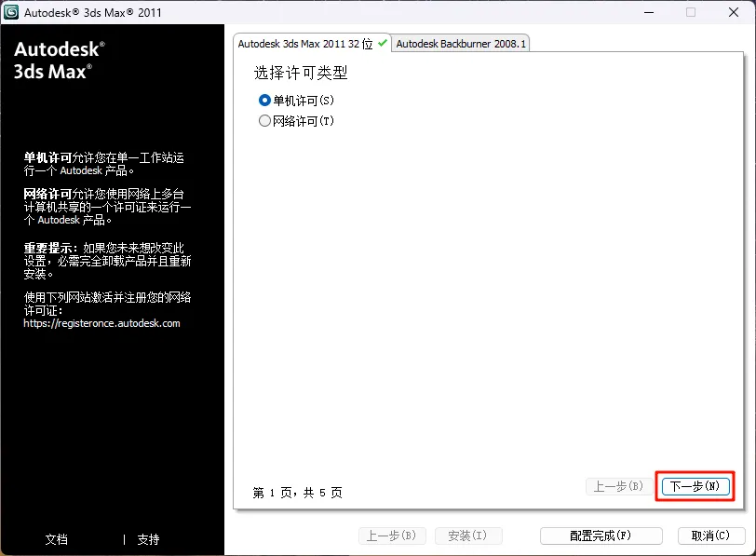
Task: Minimize the installer window
Action: point(649,12)
